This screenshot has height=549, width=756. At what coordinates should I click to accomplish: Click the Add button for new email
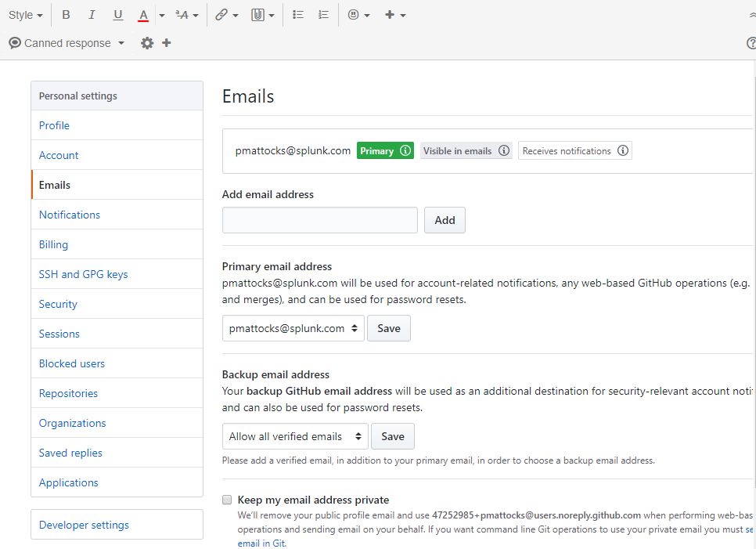point(445,221)
